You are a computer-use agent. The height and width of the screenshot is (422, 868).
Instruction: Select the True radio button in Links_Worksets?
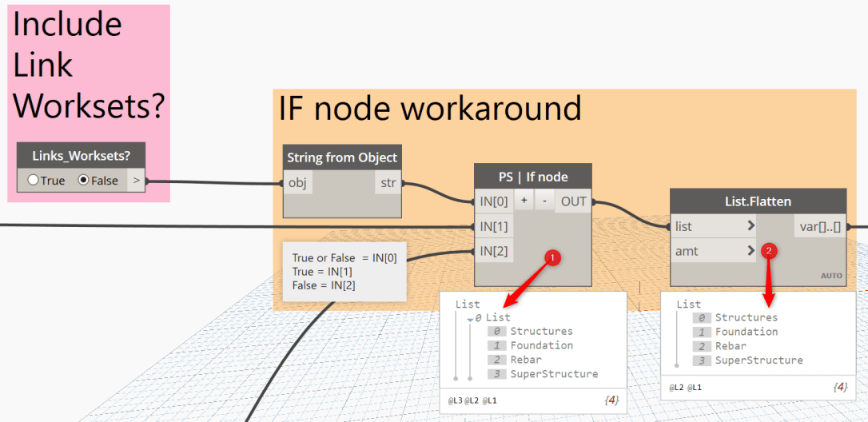(x=34, y=181)
